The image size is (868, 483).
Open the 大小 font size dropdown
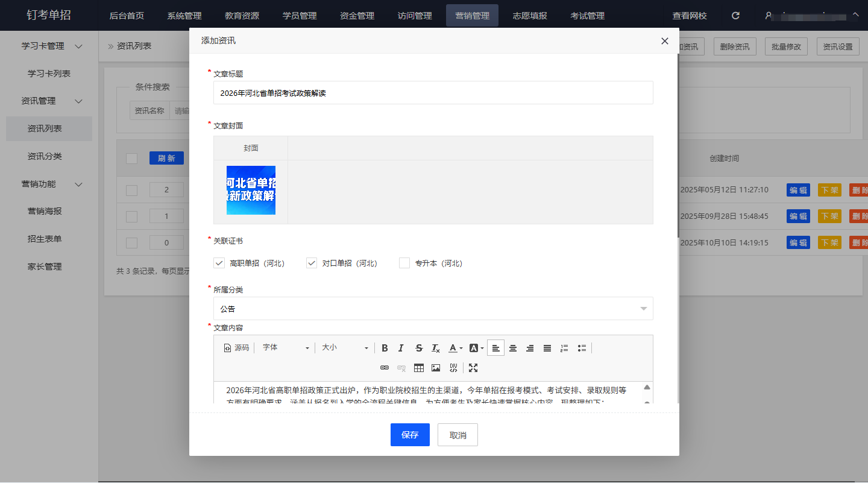(x=344, y=348)
